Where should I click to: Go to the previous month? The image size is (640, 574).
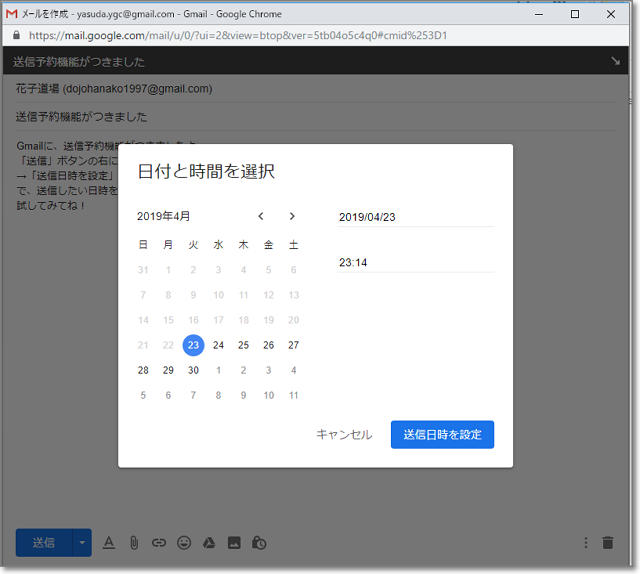261,216
